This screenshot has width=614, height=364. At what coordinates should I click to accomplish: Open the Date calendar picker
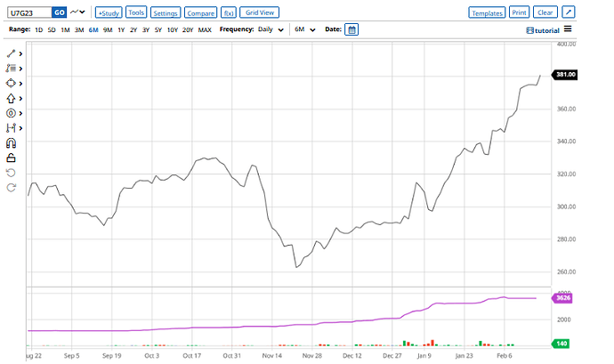pos(351,29)
